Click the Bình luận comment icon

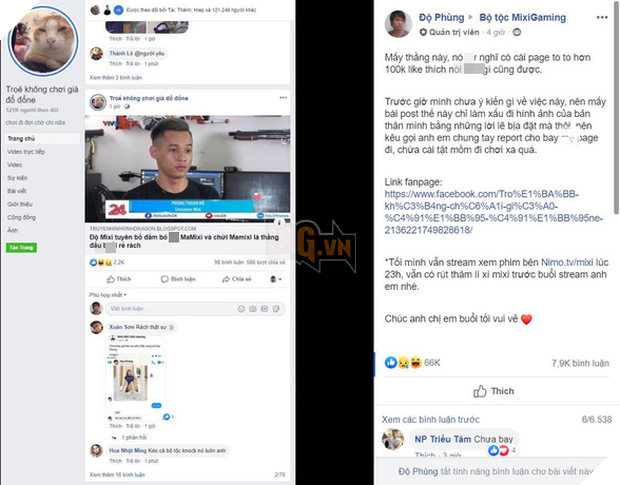pyautogui.click(x=164, y=279)
